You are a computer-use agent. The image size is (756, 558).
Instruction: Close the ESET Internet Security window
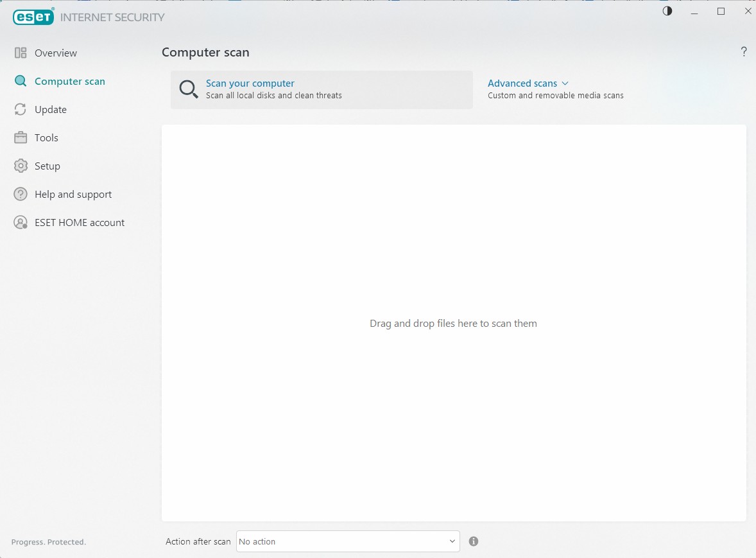(748, 11)
